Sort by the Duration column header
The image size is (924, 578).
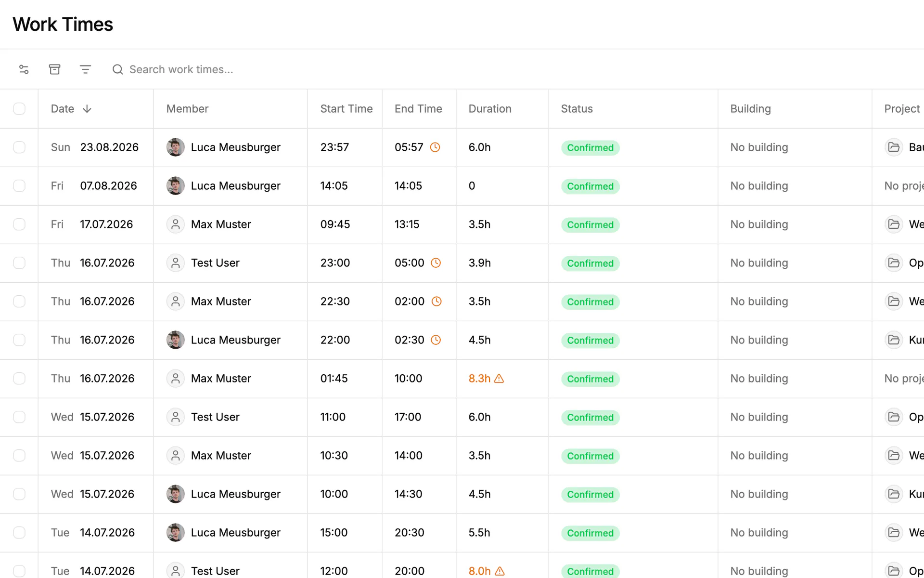[490, 109]
